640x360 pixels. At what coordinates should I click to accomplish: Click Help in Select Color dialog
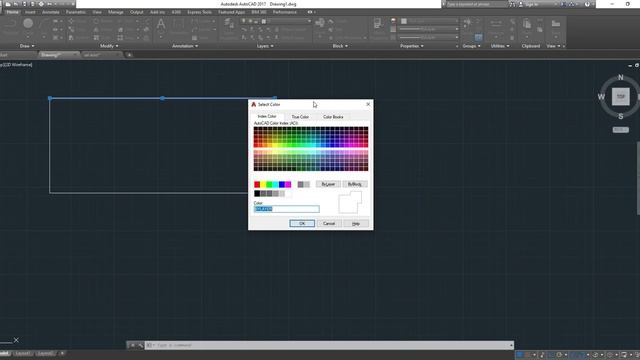(x=356, y=223)
